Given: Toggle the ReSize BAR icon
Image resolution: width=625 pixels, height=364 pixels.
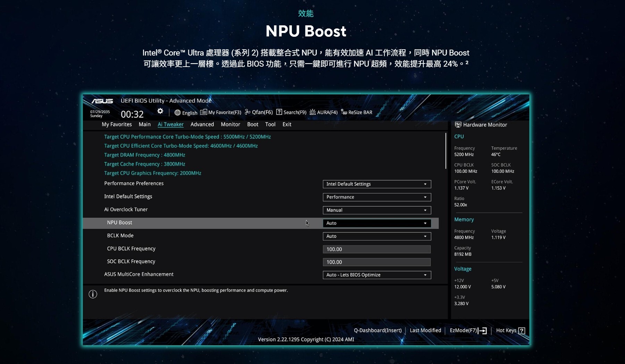Looking at the screenshot, I should coord(344,112).
